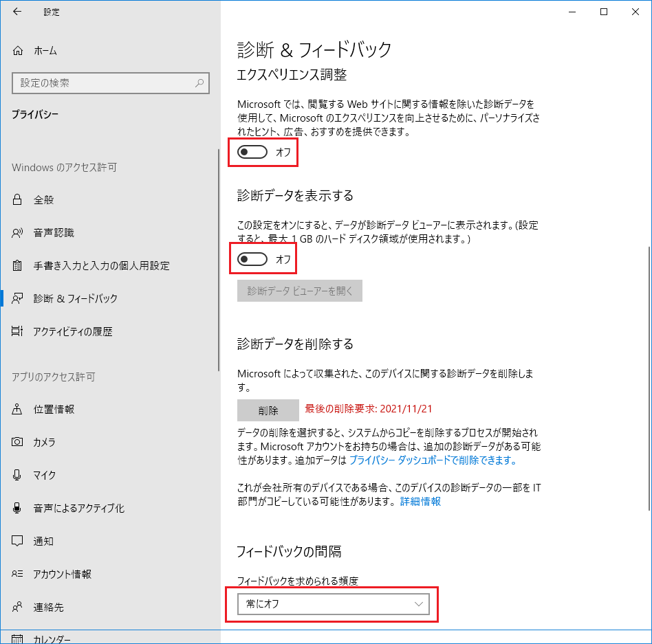The width and height of the screenshot is (652, 644).
Task: Select the 音声によるアクティブ化 icon
Action: coord(17,508)
